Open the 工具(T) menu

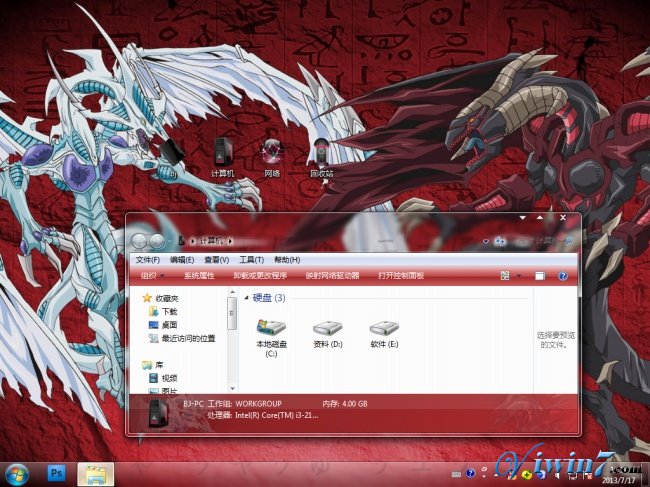(x=251, y=260)
